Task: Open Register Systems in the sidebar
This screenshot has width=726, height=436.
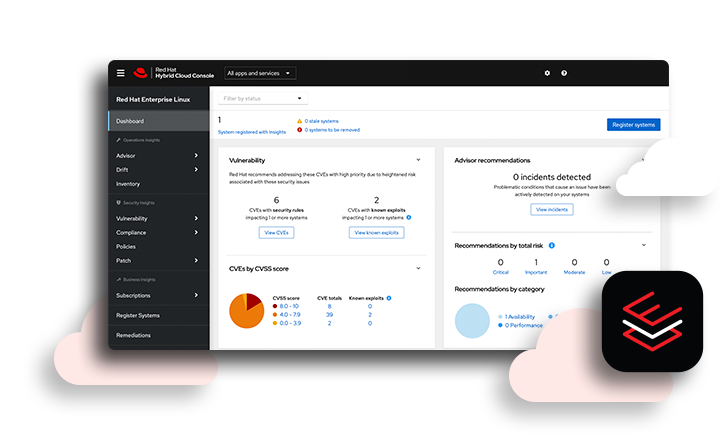Action: pos(138,316)
